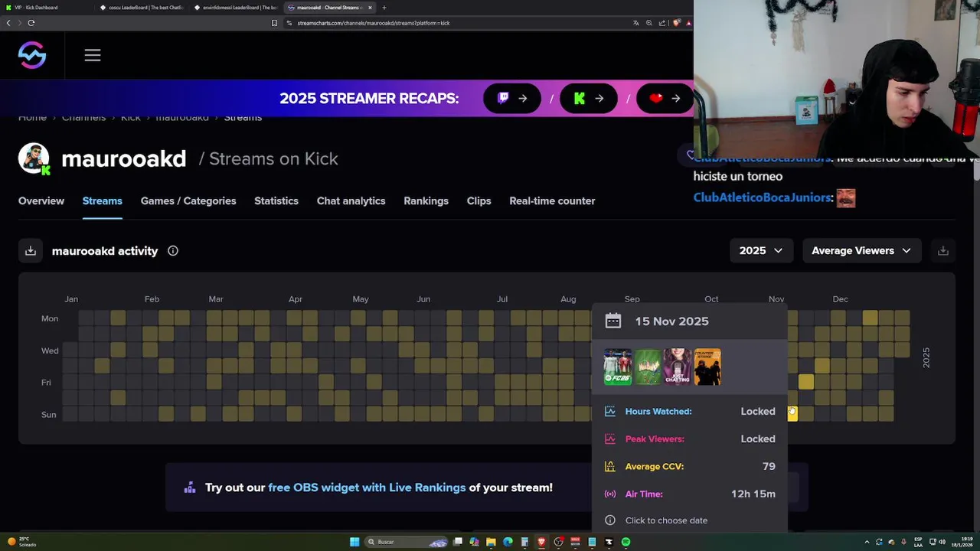Click the calendar icon in date tooltip
This screenshot has height=551, width=980.
pyautogui.click(x=613, y=321)
